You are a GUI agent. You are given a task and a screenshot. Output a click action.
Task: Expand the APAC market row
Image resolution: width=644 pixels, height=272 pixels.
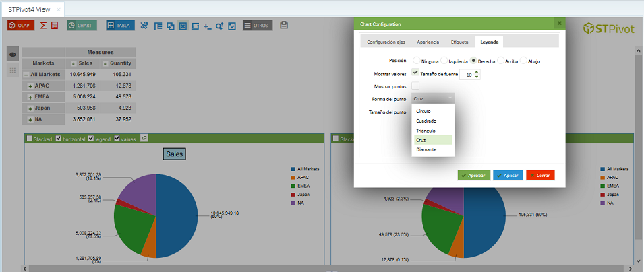(30, 86)
